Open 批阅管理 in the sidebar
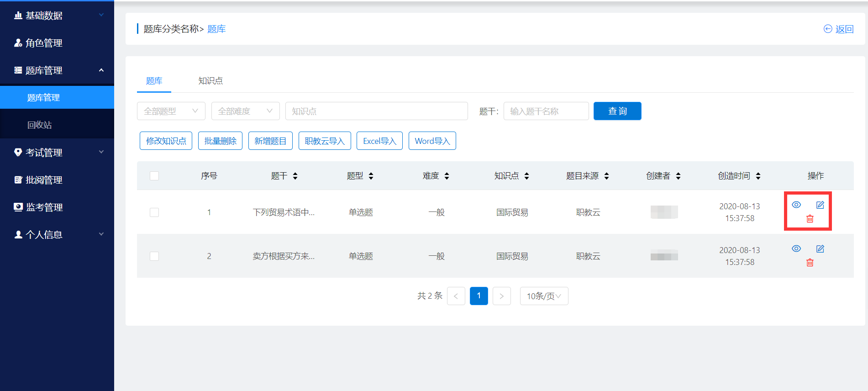The height and width of the screenshot is (391, 868). click(x=57, y=180)
